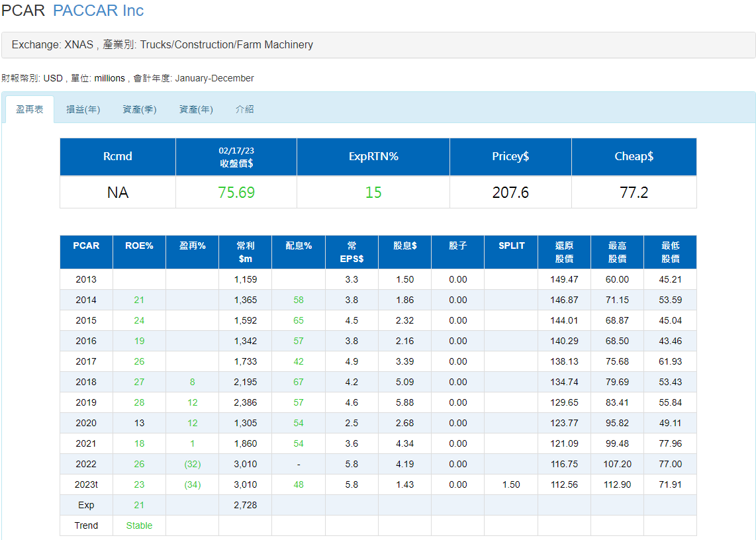Click the 2019 profit value 2,386
This screenshot has height=540, width=756.
(246, 402)
